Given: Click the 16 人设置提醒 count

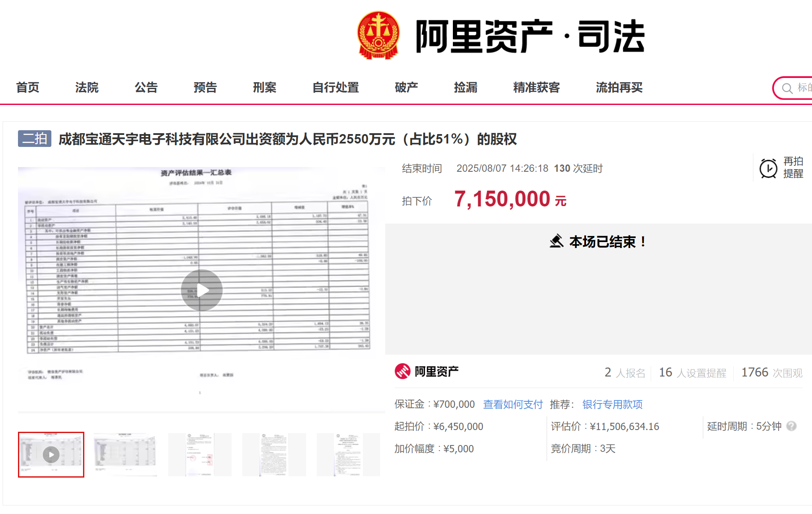Looking at the screenshot, I should click(693, 373).
